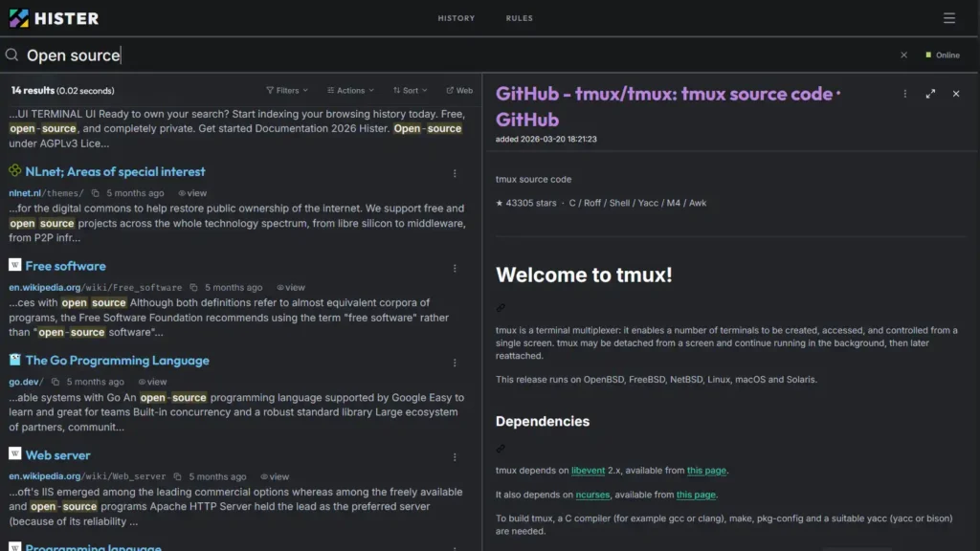Open the Programming language result
This screenshot has width=980, height=551.
tap(94, 547)
